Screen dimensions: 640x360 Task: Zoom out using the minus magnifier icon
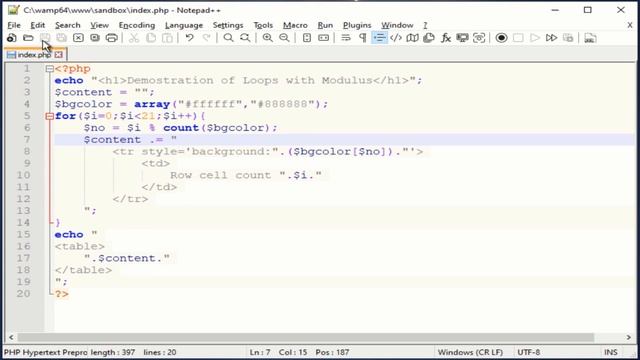point(284,38)
